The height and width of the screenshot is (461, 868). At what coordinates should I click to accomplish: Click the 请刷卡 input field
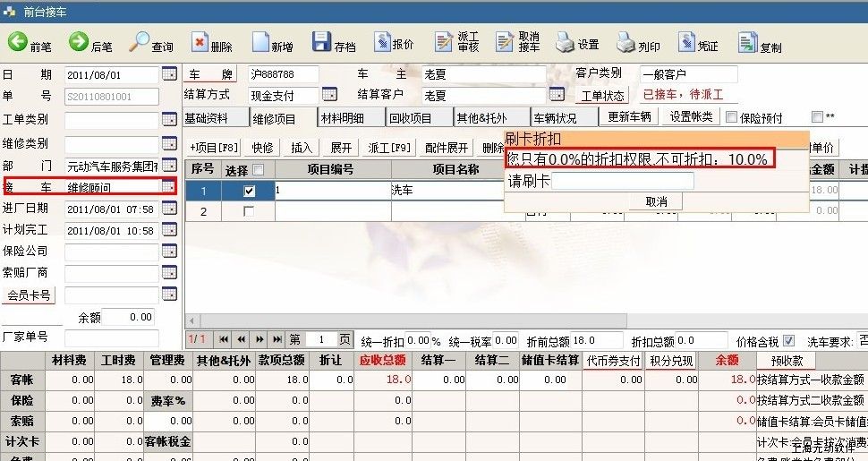[x=622, y=182]
